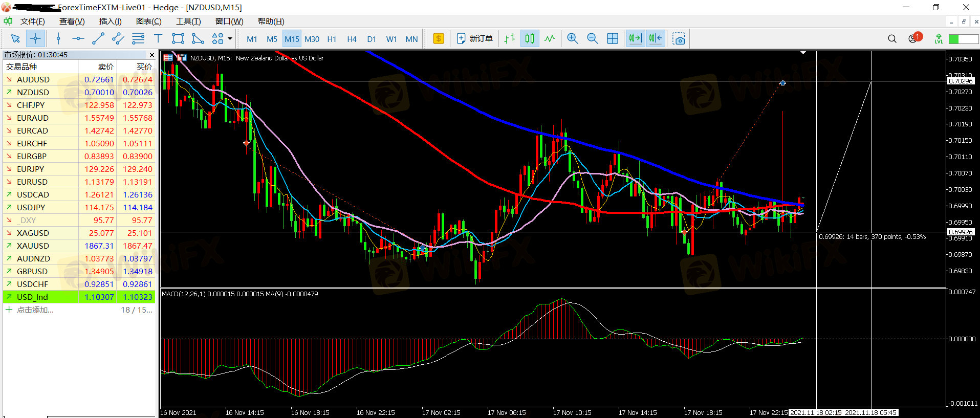The height and width of the screenshot is (418, 980).
Task: Restore the inner chart window
Action: coord(964,21)
